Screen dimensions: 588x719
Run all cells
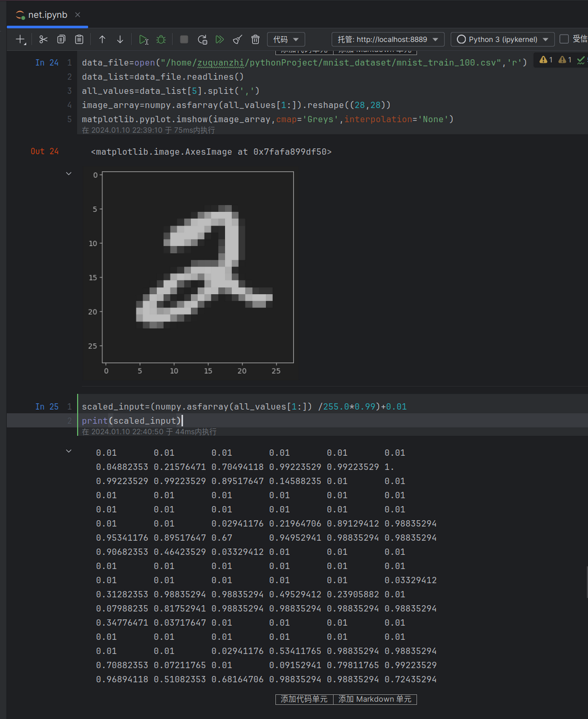(220, 39)
